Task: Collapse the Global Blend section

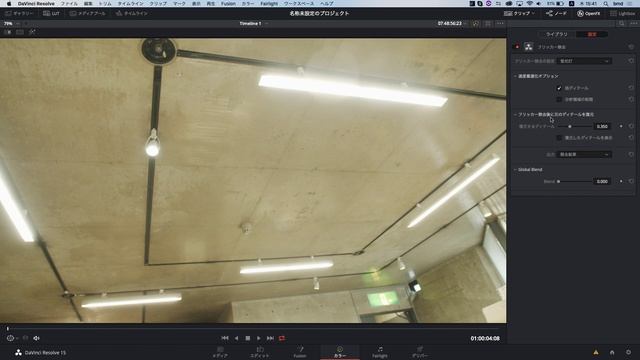Action: coord(528,169)
